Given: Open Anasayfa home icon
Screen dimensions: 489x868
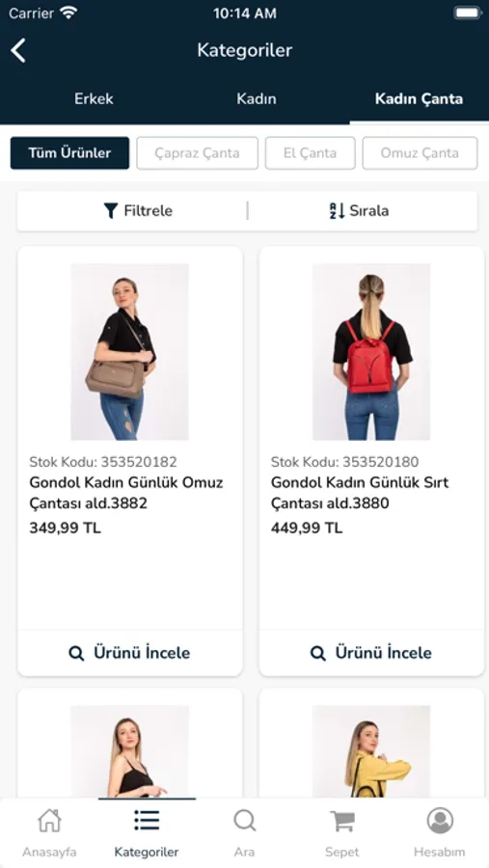Looking at the screenshot, I should pyautogui.click(x=49, y=821).
